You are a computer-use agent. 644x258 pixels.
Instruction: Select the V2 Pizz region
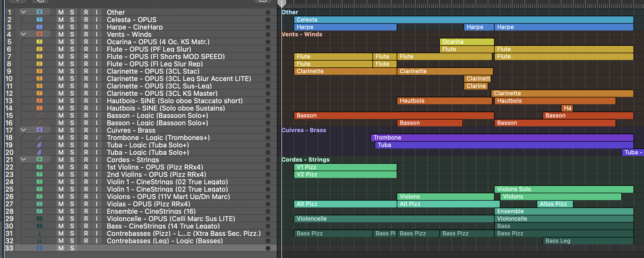345,174
